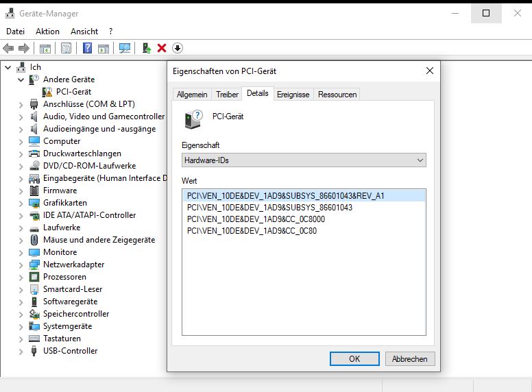This screenshot has height=392, width=532.
Task: Click the properties sheet toolbar icon
Action: point(66,48)
